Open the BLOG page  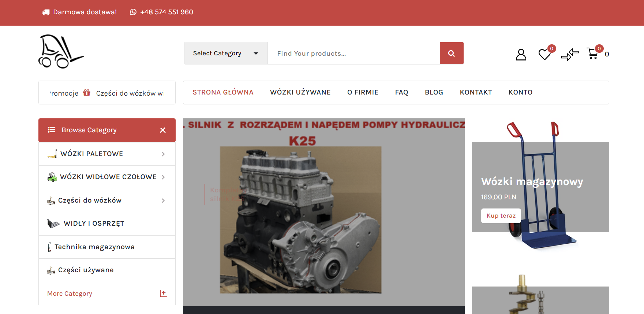[x=434, y=92]
